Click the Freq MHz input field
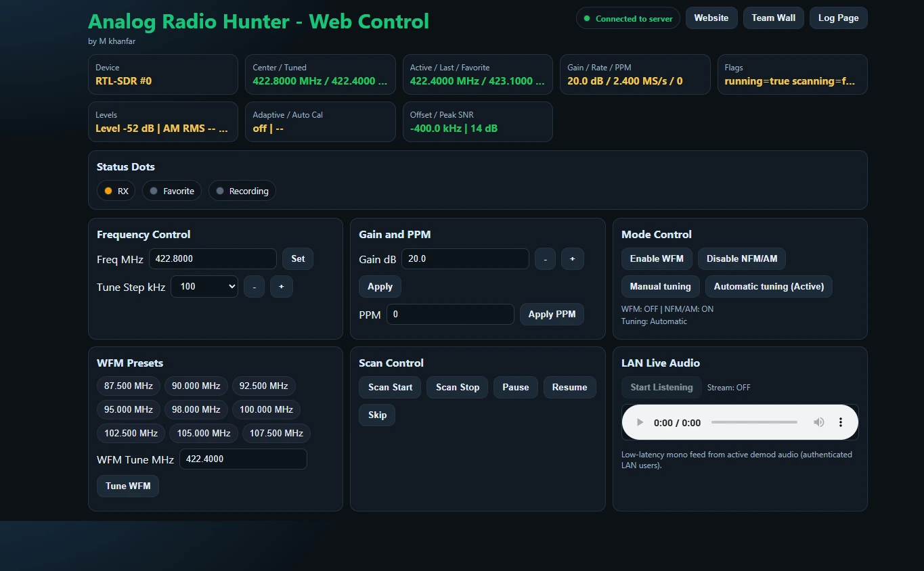924x571 pixels. pos(213,259)
